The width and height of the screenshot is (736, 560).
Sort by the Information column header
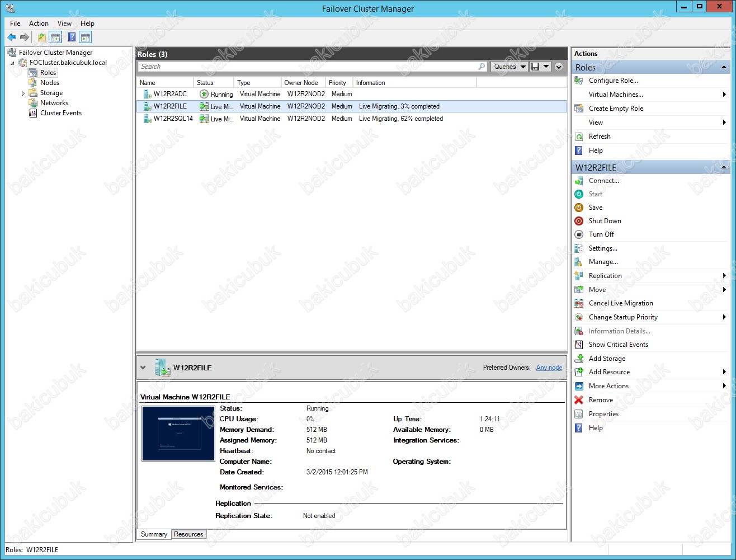(415, 83)
